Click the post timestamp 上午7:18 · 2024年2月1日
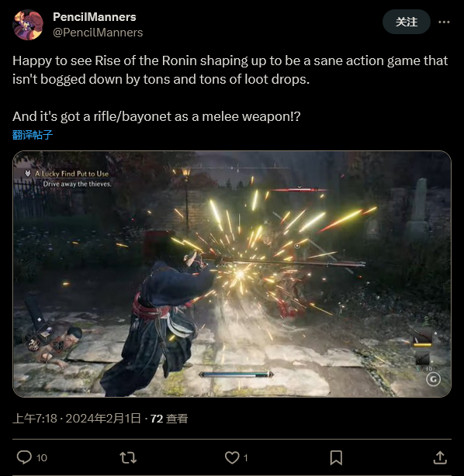464x476 pixels. click(x=77, y=419)
